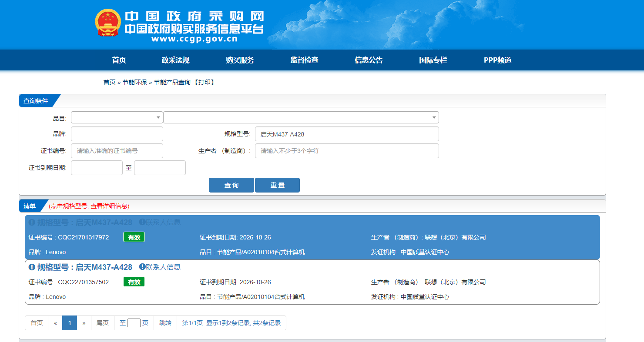Click 品牌 : Lenovo in the first highlighted result
Screen dimensions: 644x342
(x=47, y=252)
